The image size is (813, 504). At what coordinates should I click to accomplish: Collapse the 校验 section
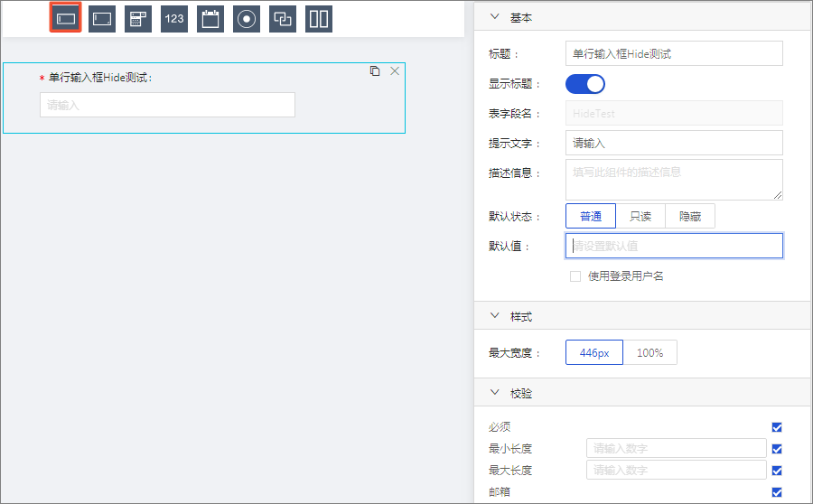[x=495, y=393]
